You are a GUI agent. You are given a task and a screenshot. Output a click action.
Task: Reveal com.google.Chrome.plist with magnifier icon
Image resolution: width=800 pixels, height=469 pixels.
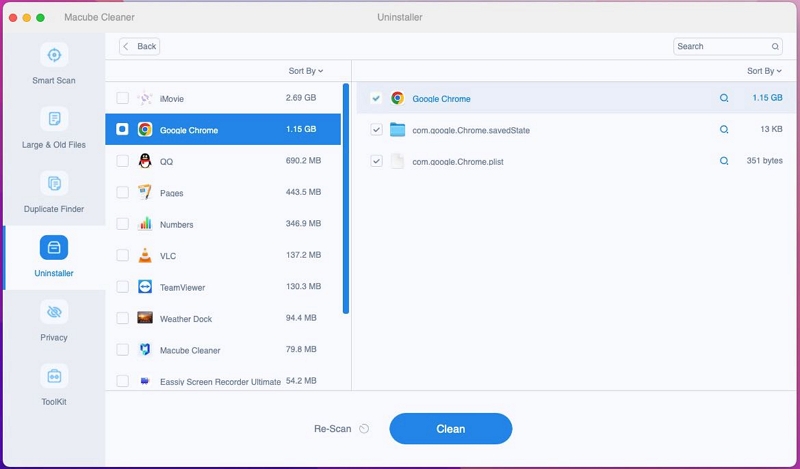coord(723,161)
